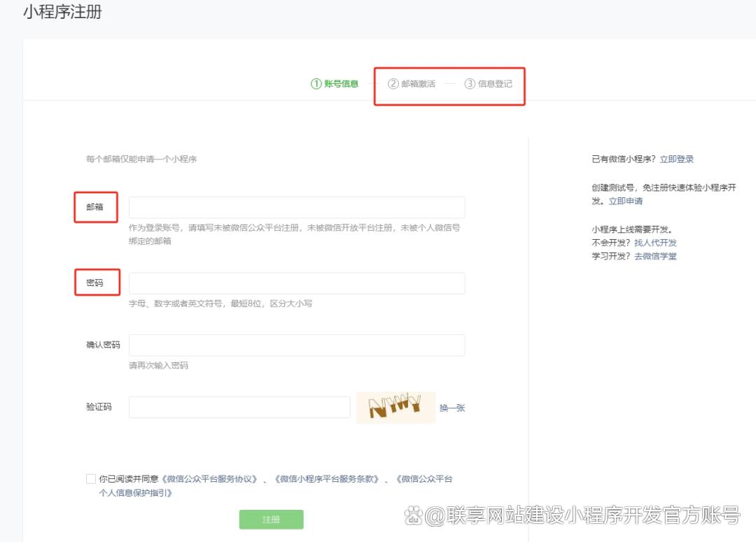
Task: Open the 微信公众平台个人信息保护指引 link
Action: 423,480
